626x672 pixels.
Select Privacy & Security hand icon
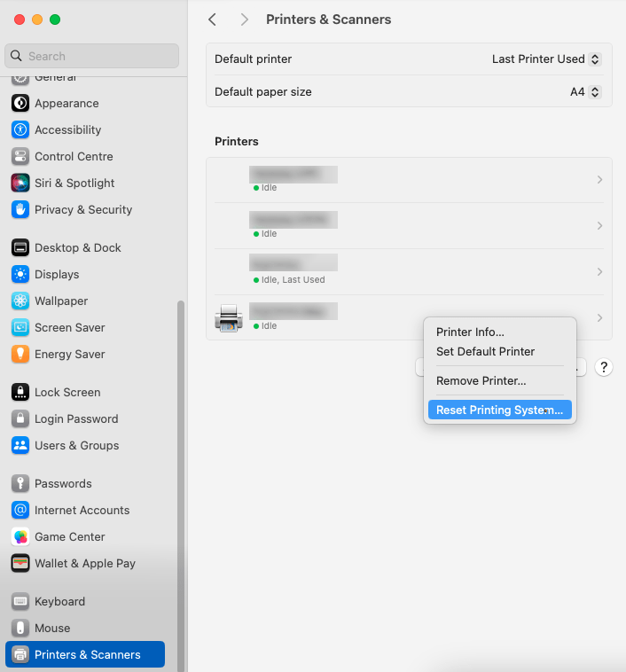[x=20, y=209]
